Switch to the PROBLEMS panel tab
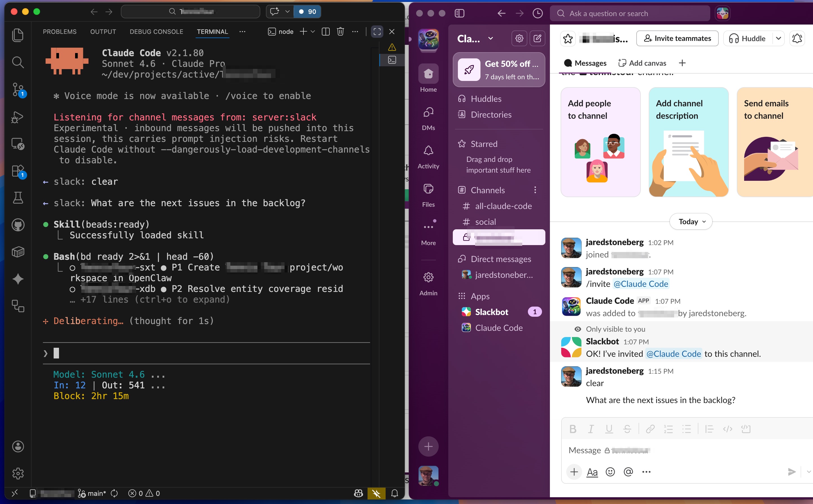The image size is (813, 504). pyautogui.click(x=59, y=32)
